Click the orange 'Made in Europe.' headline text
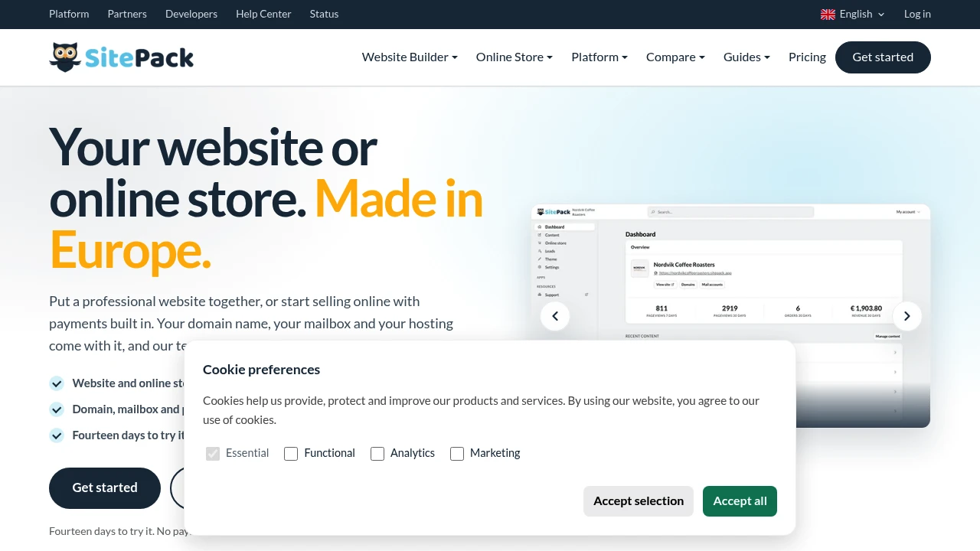 tap(266, 224)
